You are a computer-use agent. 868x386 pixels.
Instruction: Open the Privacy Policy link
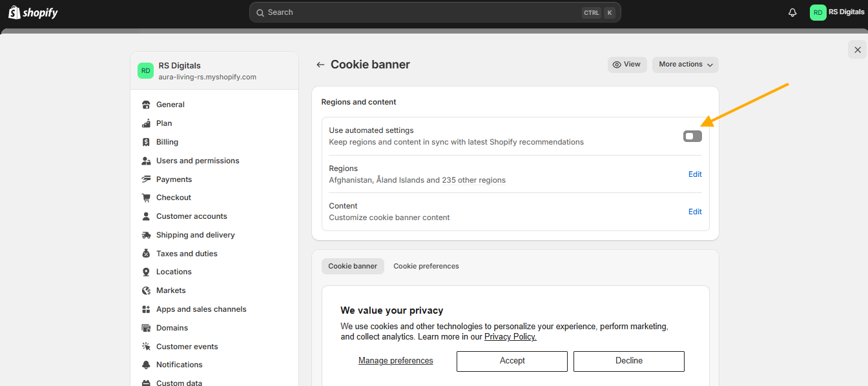(510, 337)
